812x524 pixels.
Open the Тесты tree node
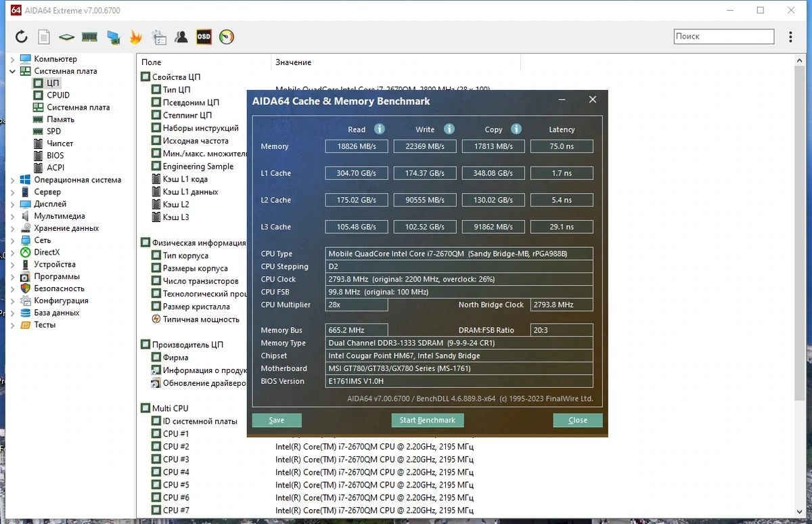click(45, 325)
